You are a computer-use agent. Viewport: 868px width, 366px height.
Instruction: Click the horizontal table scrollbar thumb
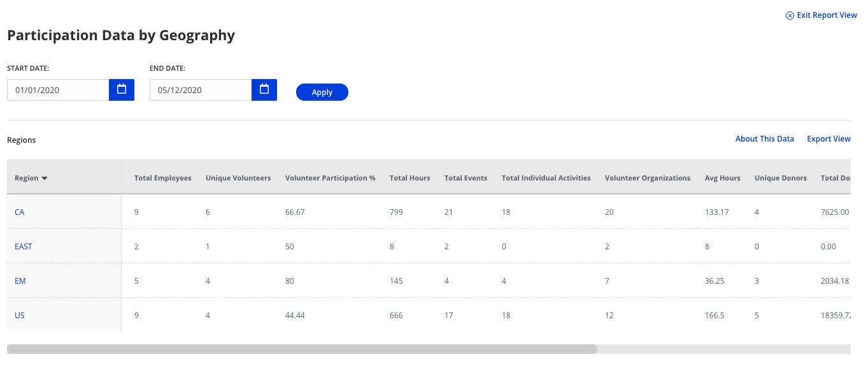coord(302,349)
